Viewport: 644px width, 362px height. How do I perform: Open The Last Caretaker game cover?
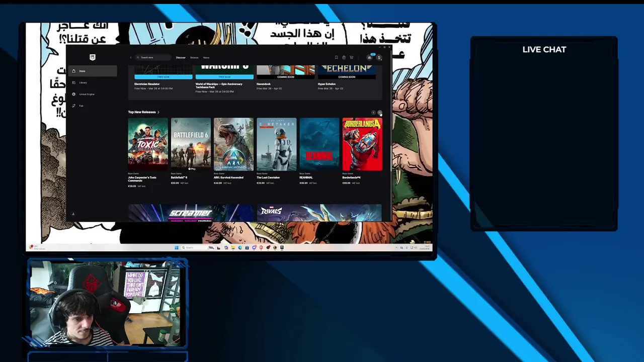276,144
